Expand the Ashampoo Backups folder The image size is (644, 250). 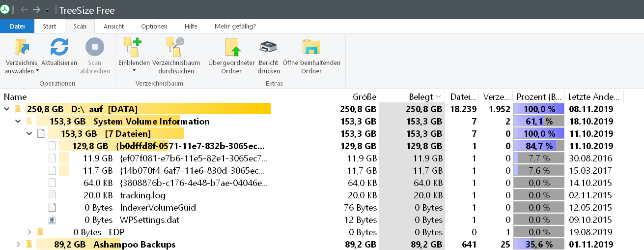coord(18,244)
